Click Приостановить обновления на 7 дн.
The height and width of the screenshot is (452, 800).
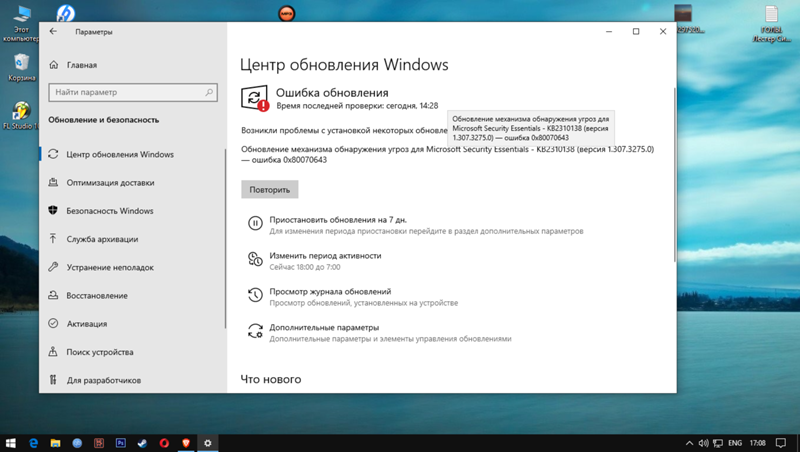click(338, 220)
